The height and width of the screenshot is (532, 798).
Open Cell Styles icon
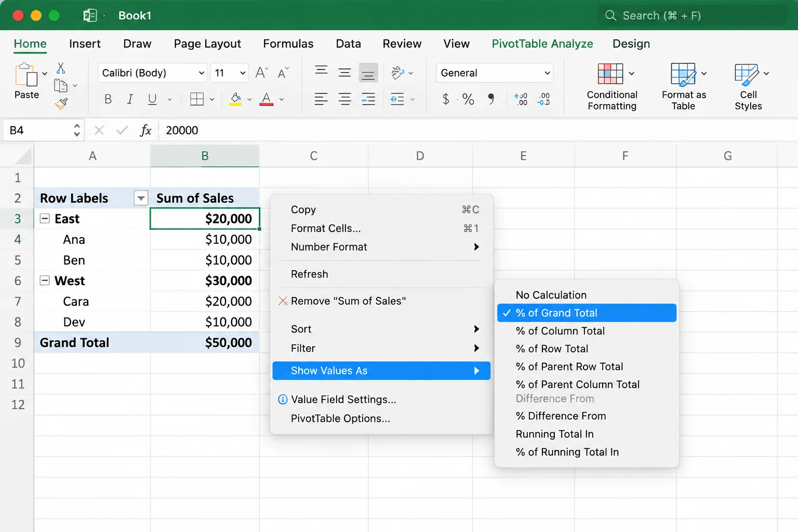click(747, 74)
